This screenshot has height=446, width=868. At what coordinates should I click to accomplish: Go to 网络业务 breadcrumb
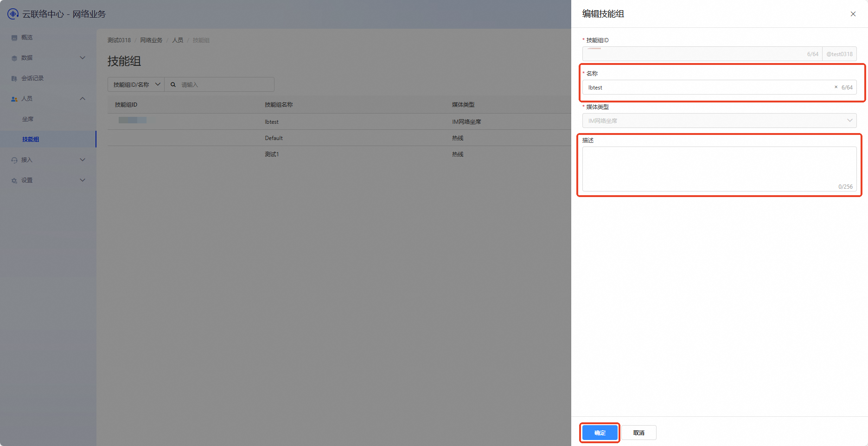point(152,40)
